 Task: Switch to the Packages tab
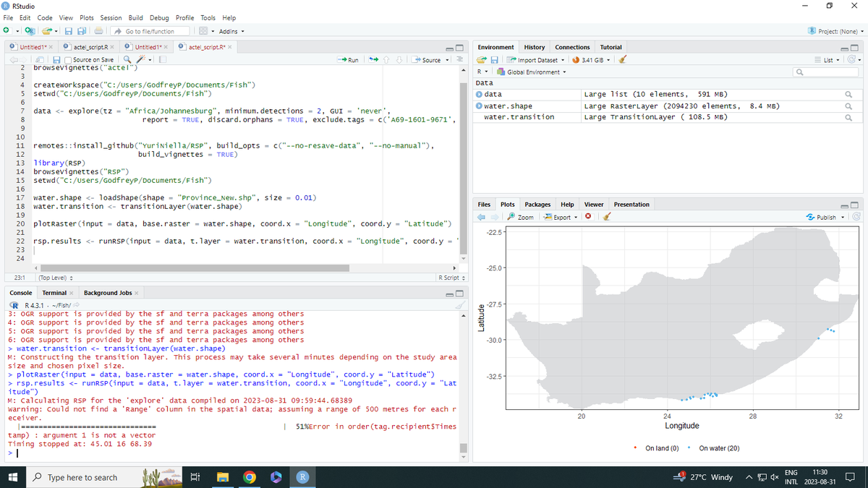click(x=537, y=205)
